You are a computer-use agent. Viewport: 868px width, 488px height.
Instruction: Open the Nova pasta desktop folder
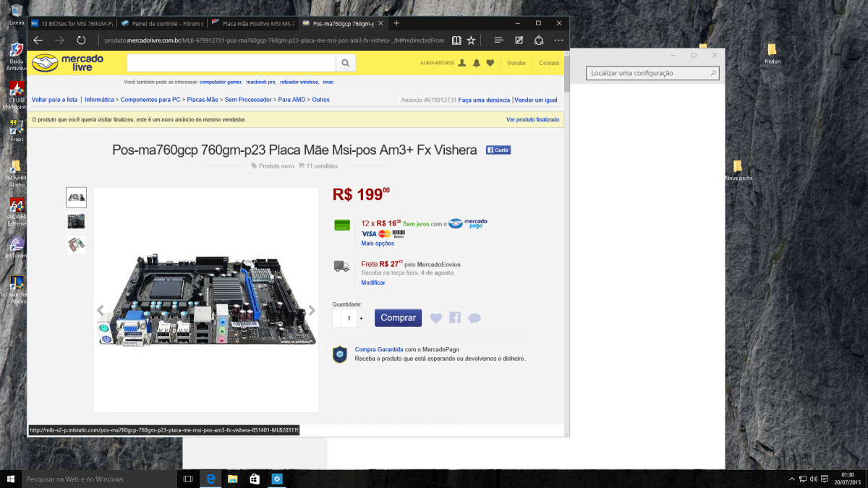738,171
